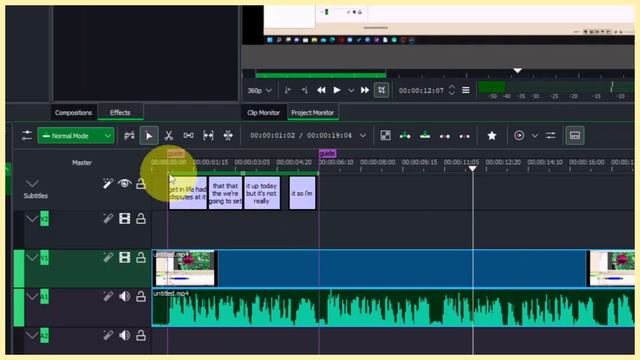The image size is (640, 360).
Task: Open timeline settings sliders icon
Action: [x=551, y=136]
